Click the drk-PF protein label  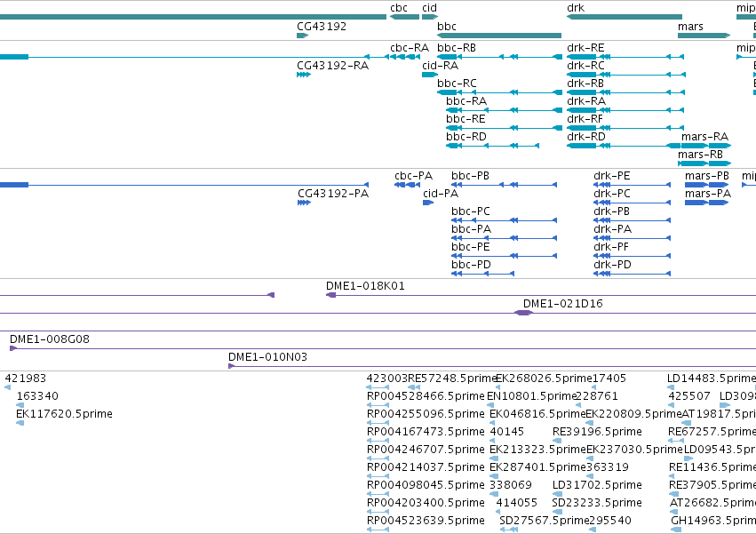coord(611,248)
